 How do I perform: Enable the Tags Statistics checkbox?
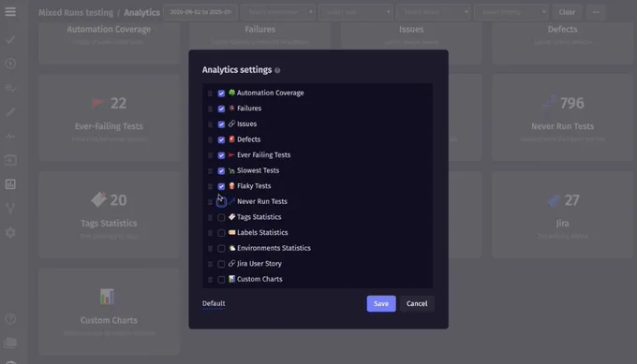(x=221, y=217)
